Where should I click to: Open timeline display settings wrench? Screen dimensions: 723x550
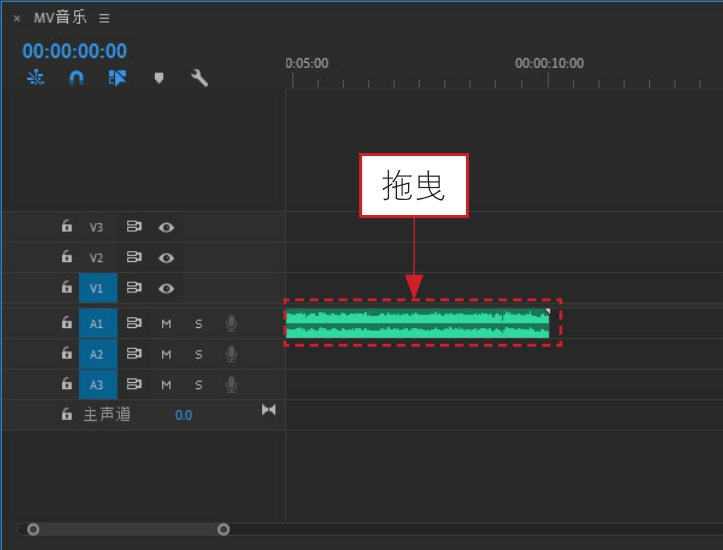199,78
